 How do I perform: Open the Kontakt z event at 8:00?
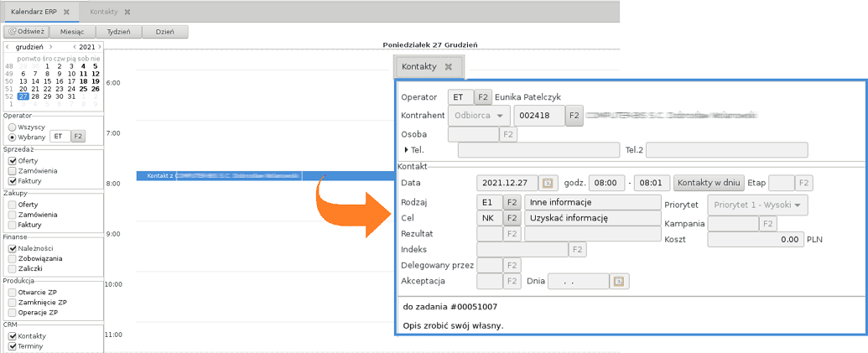coord(264,176)
